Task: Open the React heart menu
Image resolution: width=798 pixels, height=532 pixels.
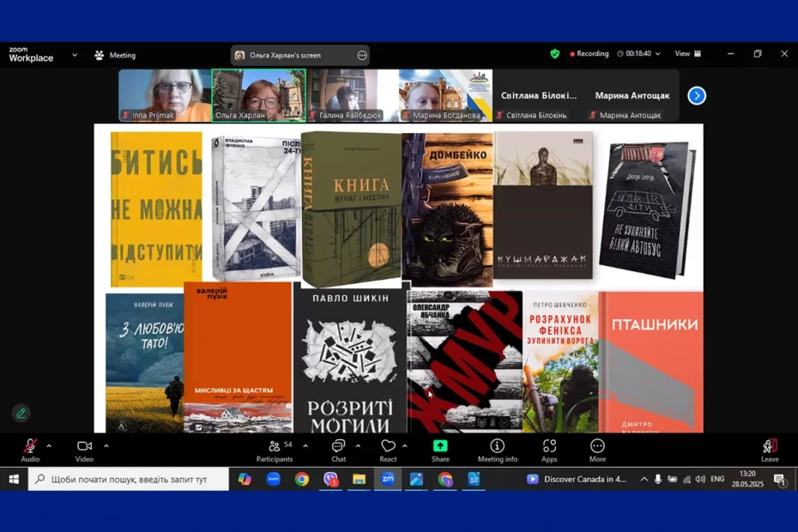Action: [x=388, y=450]
